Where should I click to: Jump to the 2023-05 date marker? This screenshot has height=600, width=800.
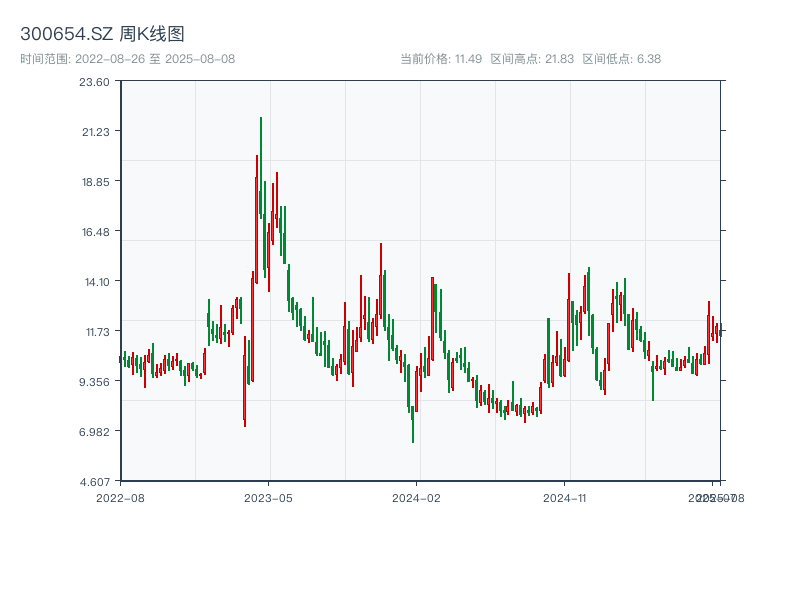pyautogui.click(x=268, y=497)
